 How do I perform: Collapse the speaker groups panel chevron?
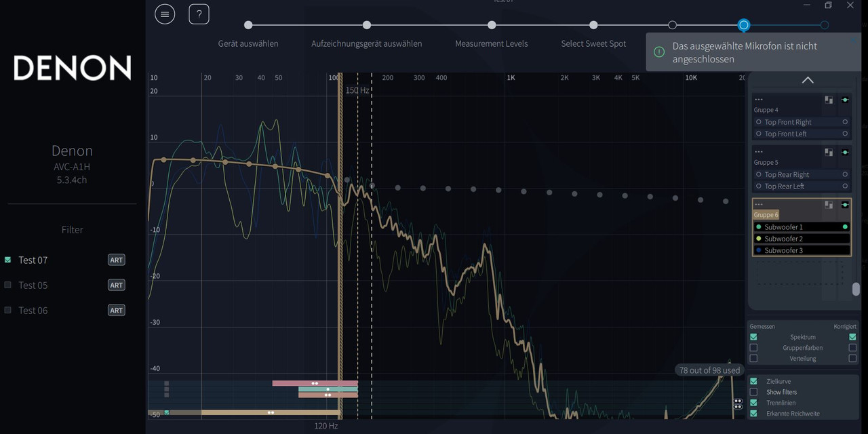click(808, 80)
